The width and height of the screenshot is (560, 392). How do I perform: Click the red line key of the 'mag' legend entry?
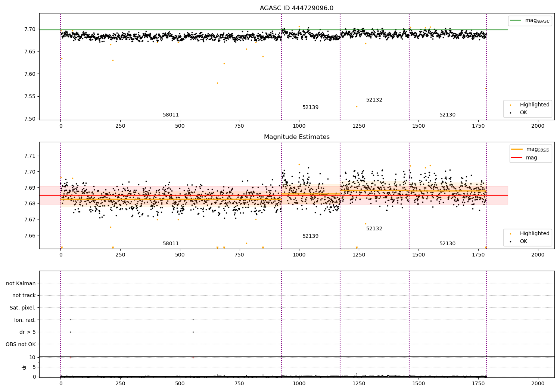(517, 158)
